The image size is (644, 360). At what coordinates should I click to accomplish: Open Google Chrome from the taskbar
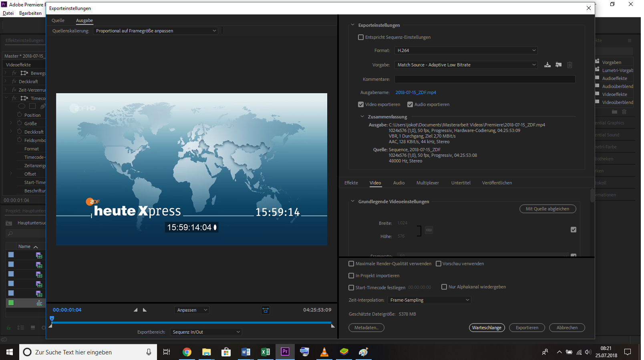(187, 352)
